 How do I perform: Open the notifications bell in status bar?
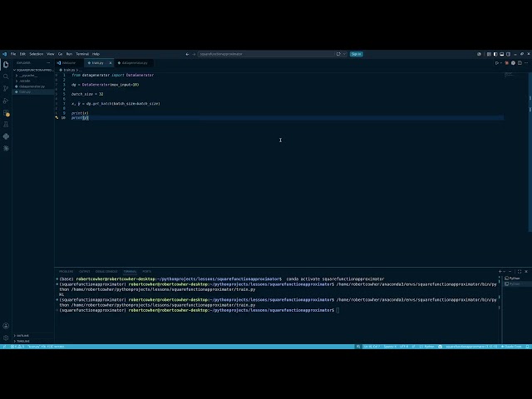pyautogui.click(x=528, y=347)
